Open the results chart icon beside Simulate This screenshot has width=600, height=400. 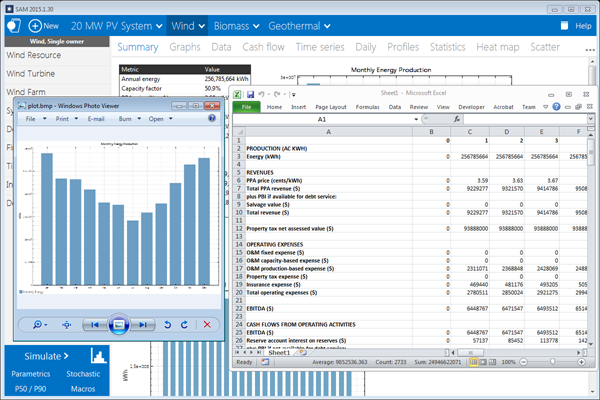[99, 355]
